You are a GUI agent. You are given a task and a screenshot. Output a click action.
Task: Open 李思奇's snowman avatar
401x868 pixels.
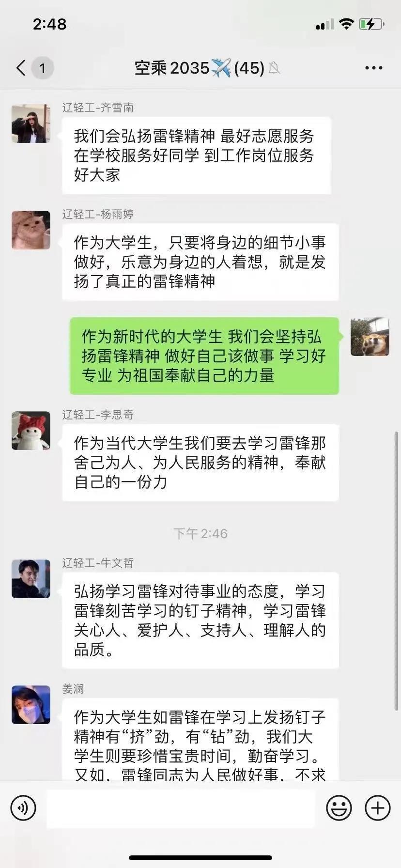(x=31, y=431)
